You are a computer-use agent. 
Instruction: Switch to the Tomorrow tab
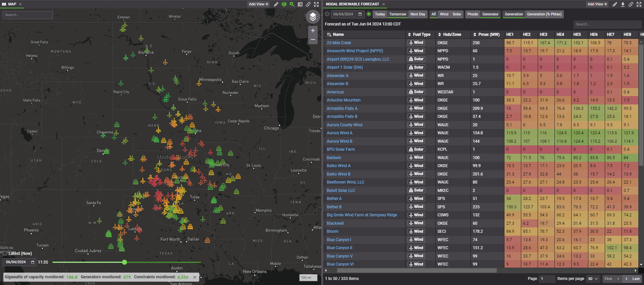coord(397,14)
